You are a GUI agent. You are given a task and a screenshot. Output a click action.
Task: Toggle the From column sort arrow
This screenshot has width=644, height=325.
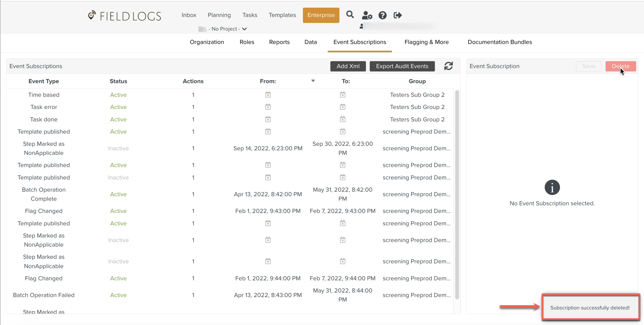(313, 81)
